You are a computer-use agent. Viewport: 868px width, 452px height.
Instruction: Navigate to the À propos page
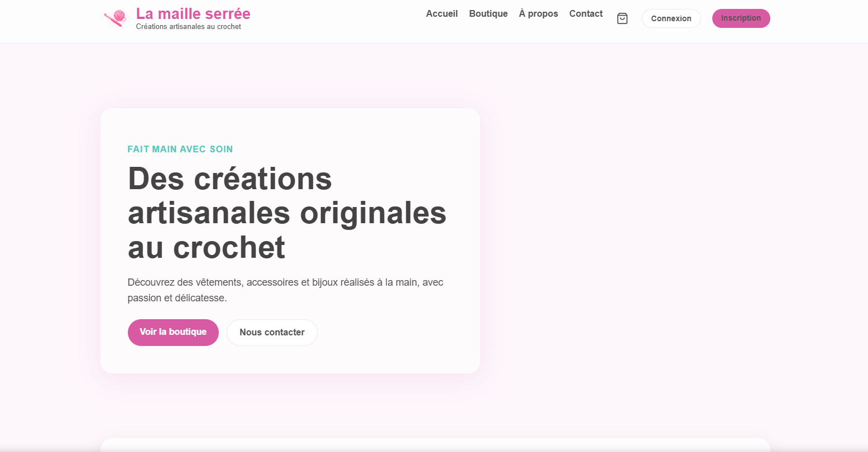point(538,14)
